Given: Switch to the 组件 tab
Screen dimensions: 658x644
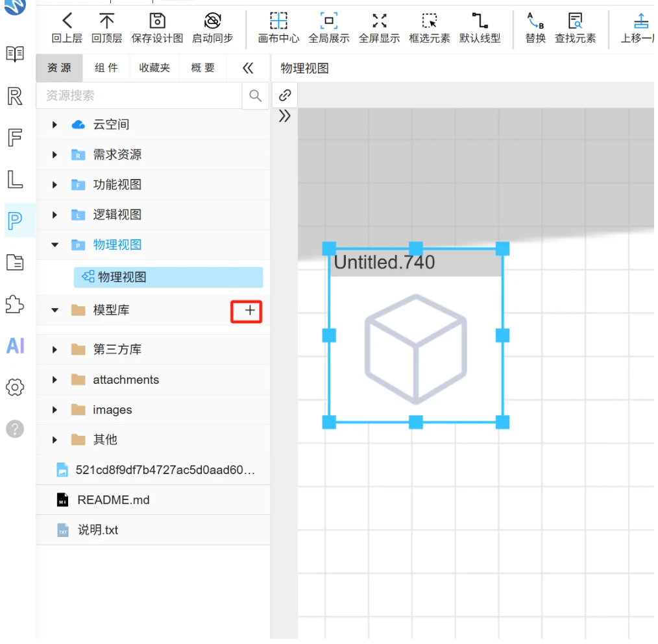Looking at the screenshot, I should (106, 68).
